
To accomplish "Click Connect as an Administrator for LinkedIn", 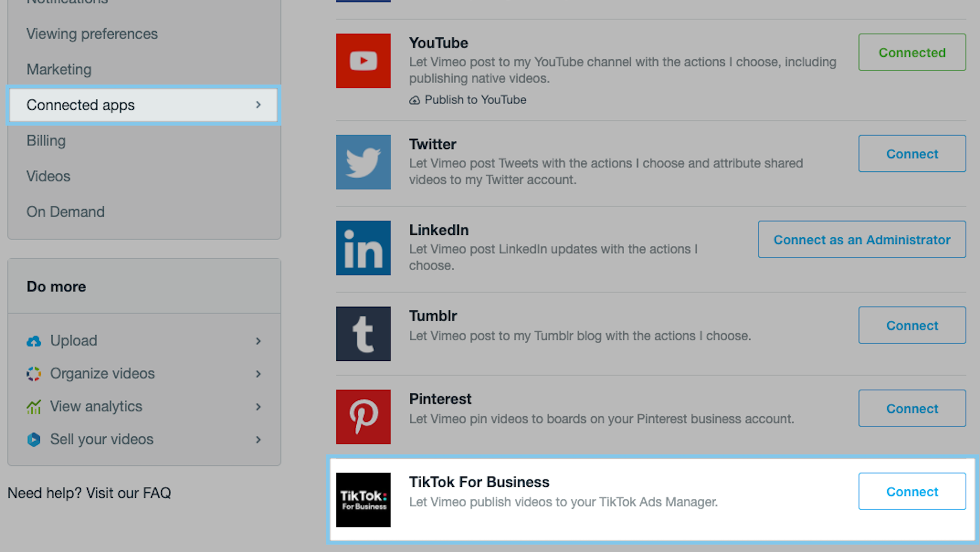I will point(862,239).
